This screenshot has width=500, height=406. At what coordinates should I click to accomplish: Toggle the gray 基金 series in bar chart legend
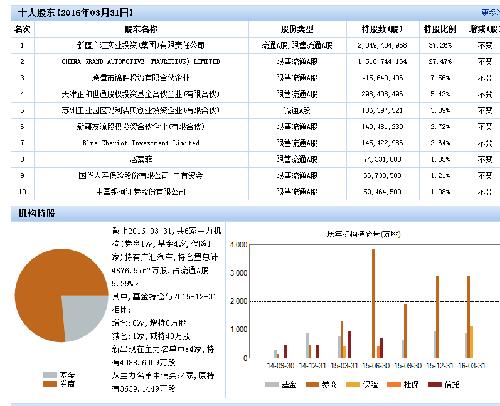(x=281, y=385)
